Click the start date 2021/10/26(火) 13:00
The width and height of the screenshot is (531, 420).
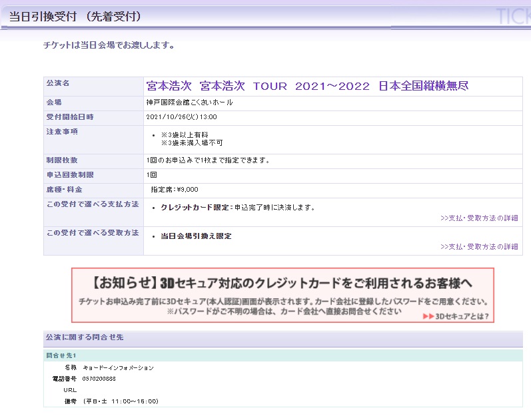point(181,117)
